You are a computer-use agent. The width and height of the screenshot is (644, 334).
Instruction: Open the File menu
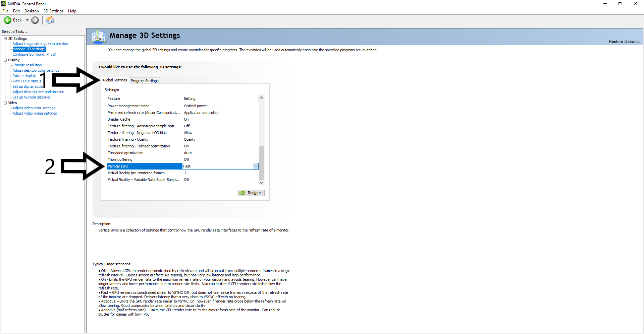pyautogui.click(x=5, y=11)
